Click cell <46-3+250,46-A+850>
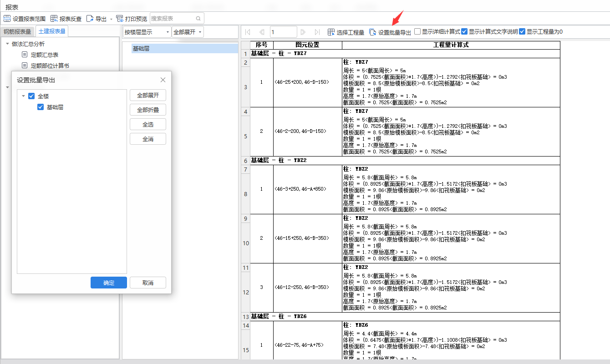Screen dimensions: 610x364 [308, 189]
